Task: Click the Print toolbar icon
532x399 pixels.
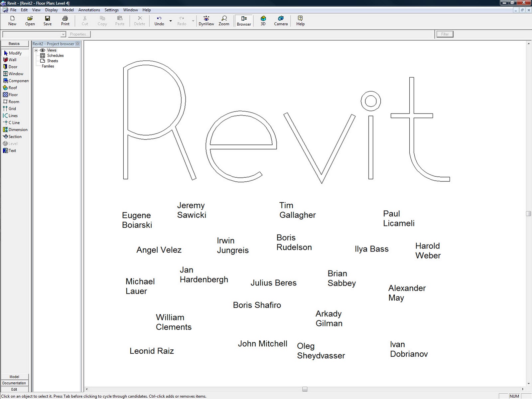Action: pyautogui.click(x=65, y=21)
